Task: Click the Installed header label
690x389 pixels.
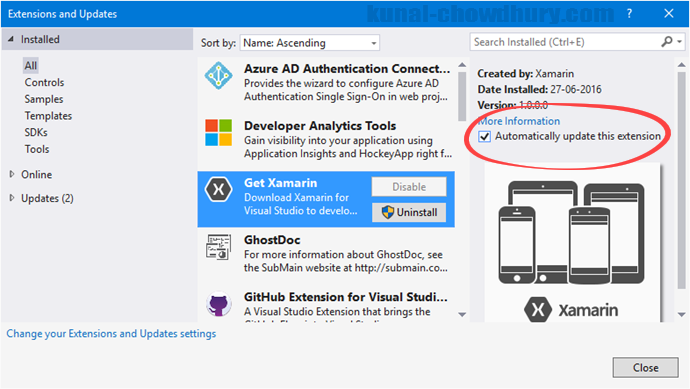Action: 40,39
